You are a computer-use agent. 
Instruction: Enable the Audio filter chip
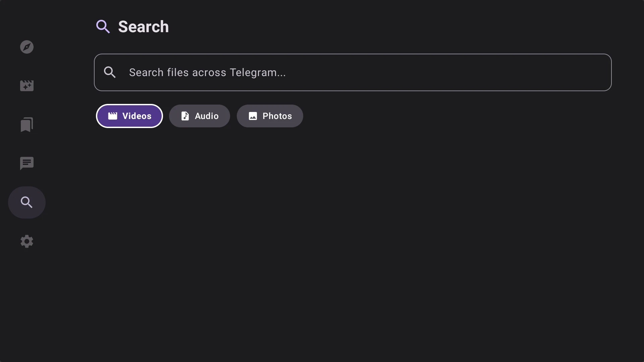pyautogui.click(x=200, y=116)
